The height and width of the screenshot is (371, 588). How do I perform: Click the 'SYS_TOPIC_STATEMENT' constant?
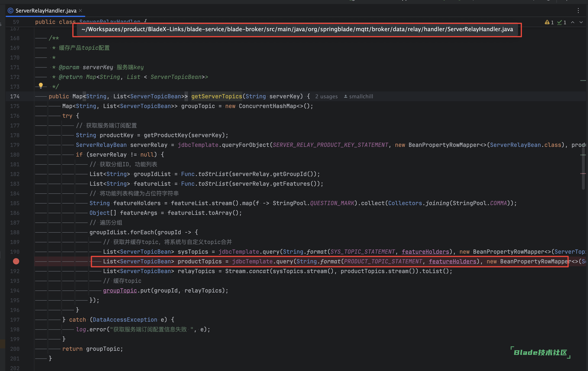[x=363, y=252]
